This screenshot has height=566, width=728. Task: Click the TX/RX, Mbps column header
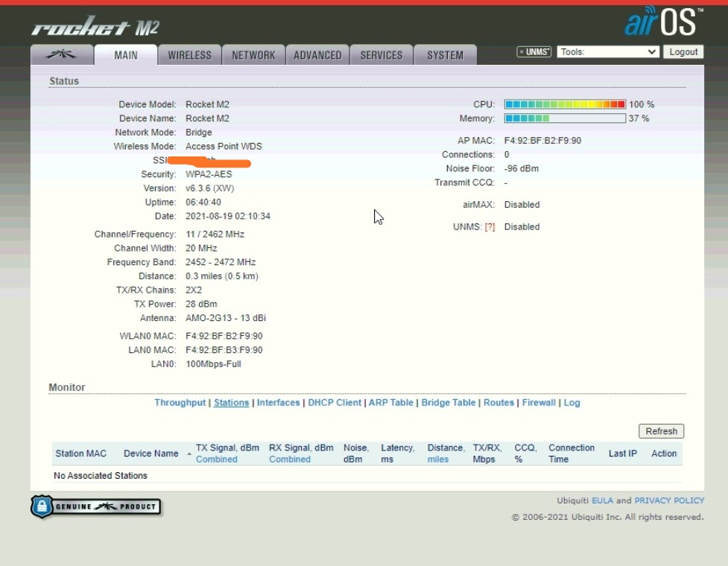click(487, 454)
